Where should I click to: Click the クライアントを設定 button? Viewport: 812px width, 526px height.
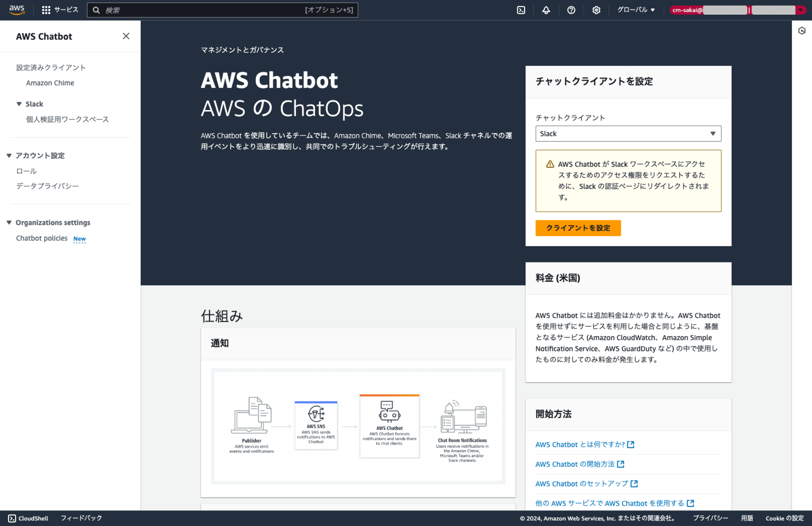click(x=578, y=228)
